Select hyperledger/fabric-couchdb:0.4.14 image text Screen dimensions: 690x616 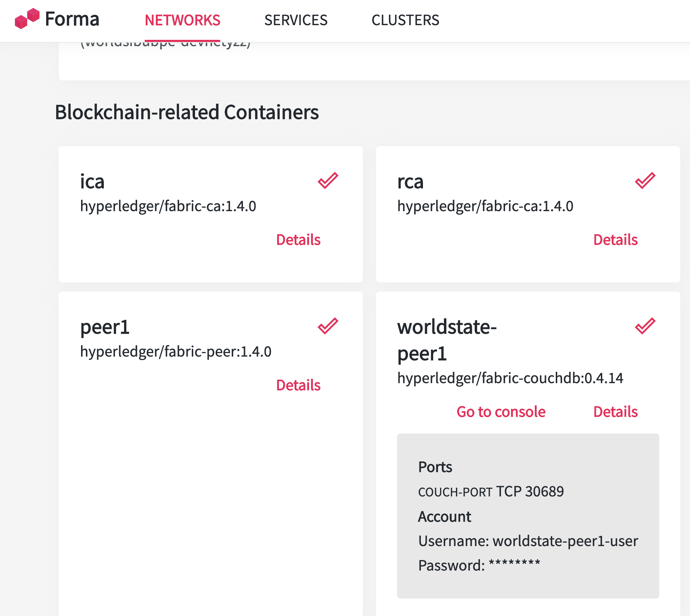510,378
